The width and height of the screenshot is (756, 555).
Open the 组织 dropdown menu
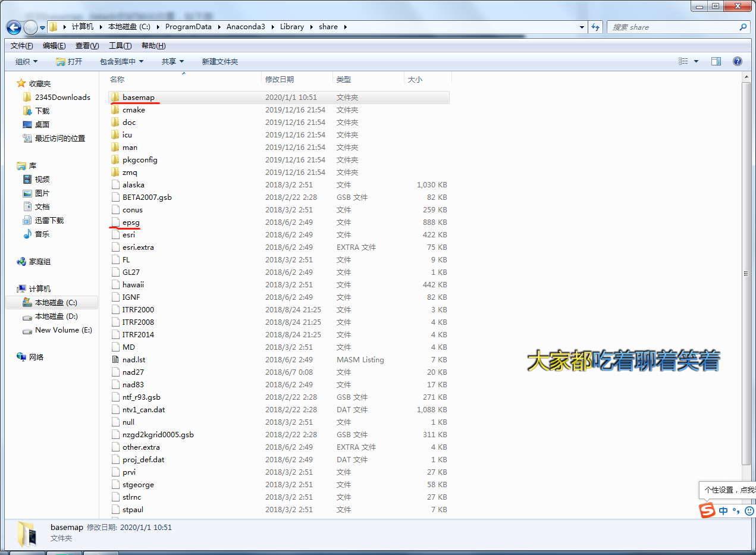point(24,61)
